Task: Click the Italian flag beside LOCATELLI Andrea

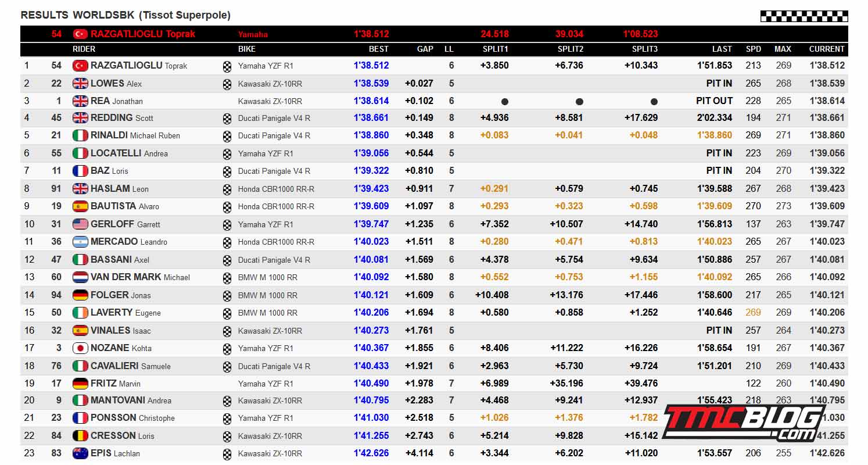Action: coord(80,153)
